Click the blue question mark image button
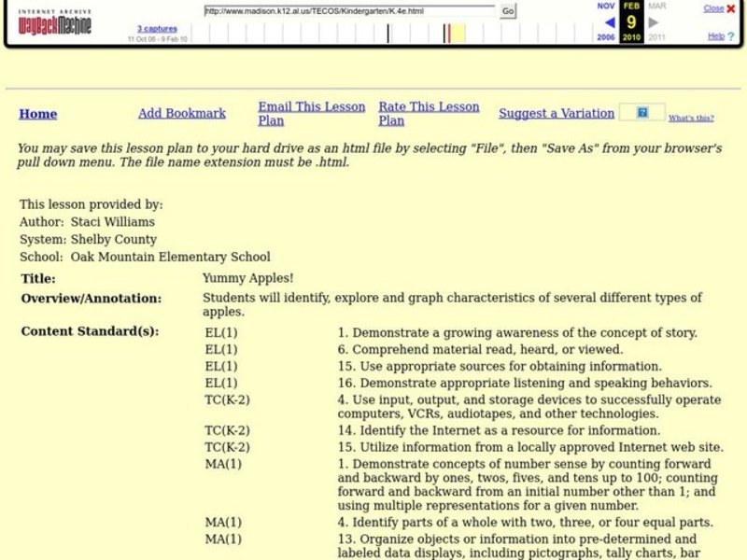The height and width of the screenshot is (560, 747). [641, 113]
